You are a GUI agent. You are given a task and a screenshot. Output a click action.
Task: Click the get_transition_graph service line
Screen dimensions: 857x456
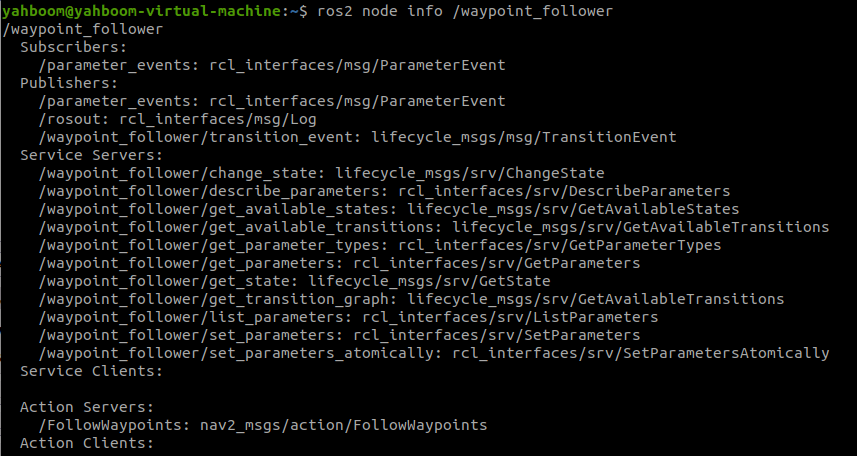411,299
